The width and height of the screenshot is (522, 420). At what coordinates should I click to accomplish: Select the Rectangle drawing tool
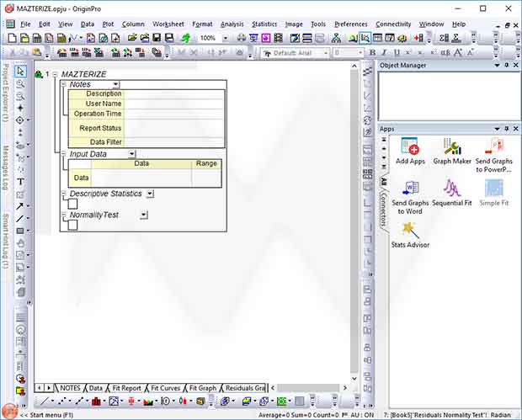[x=20, y=231]
